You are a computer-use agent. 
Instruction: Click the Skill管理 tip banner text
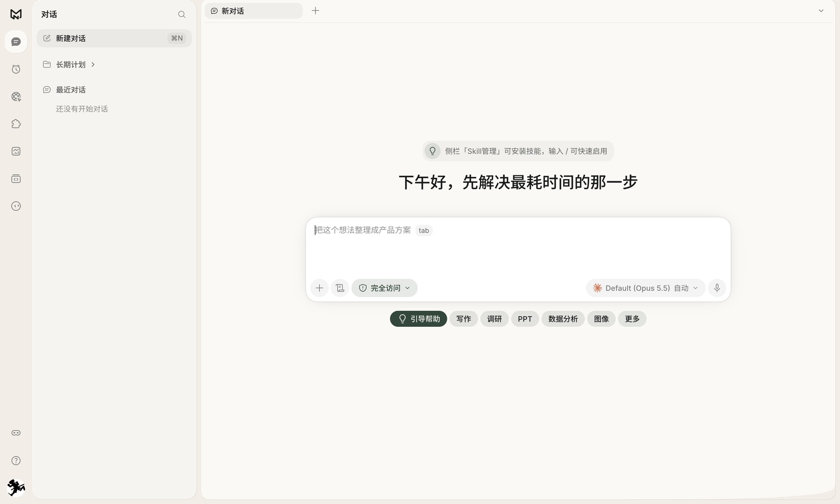[526, 151]
